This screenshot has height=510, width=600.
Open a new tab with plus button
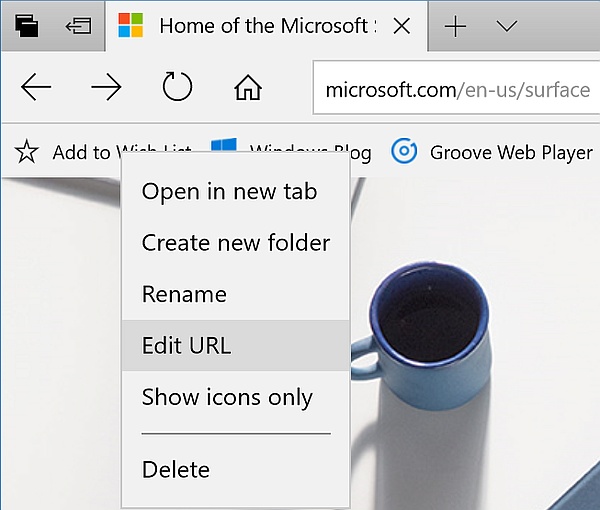[455, 26]
